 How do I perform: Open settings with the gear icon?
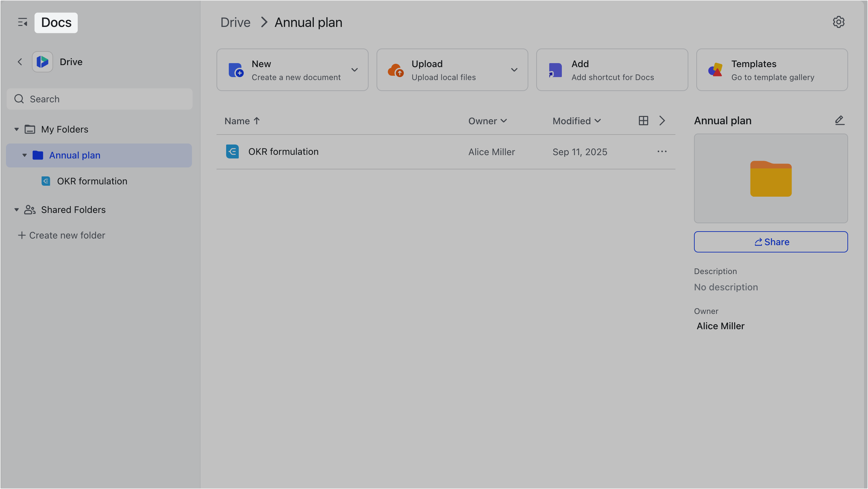[x=838, y=22]
